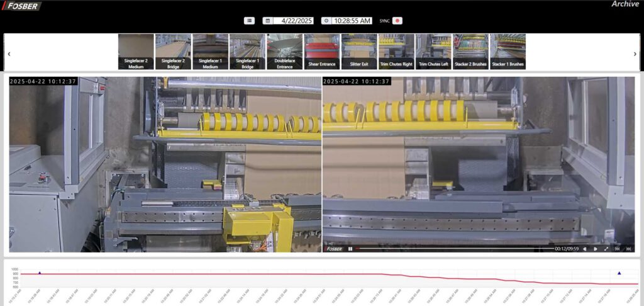Skip to previous video clip
This screenshot has width=644, height=306.
pyautogui.click(x=617, y=249)
